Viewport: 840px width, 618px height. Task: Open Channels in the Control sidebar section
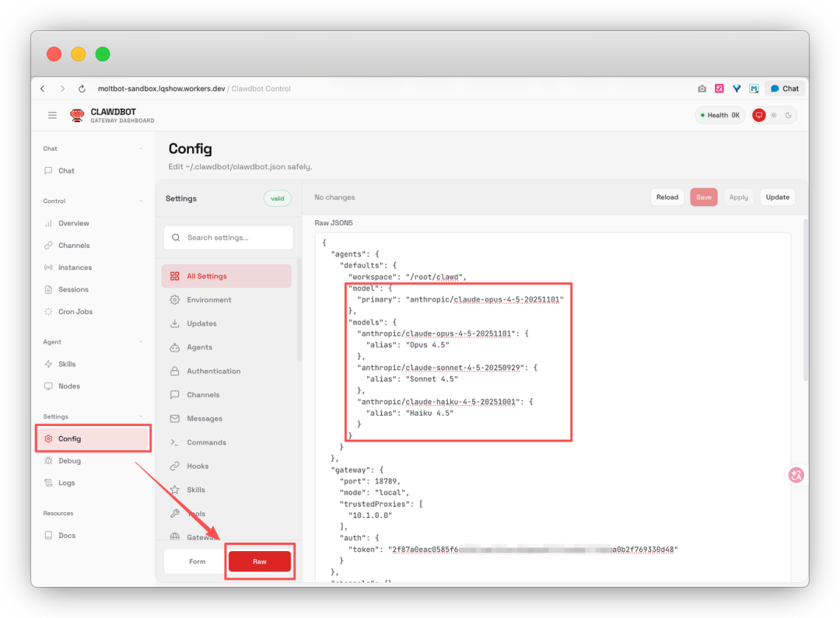click(x=74, y=246)
